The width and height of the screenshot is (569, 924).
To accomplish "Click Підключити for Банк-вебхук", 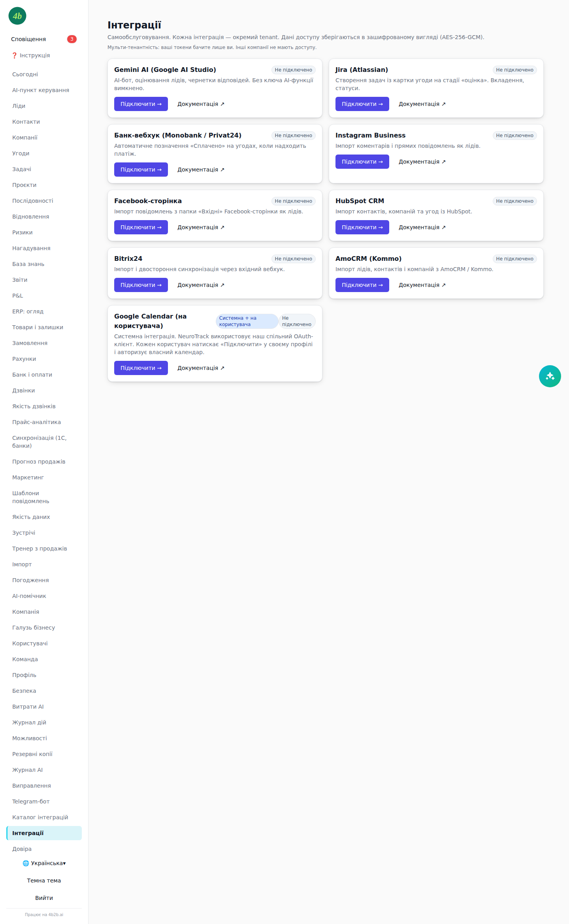I will 141,170.
